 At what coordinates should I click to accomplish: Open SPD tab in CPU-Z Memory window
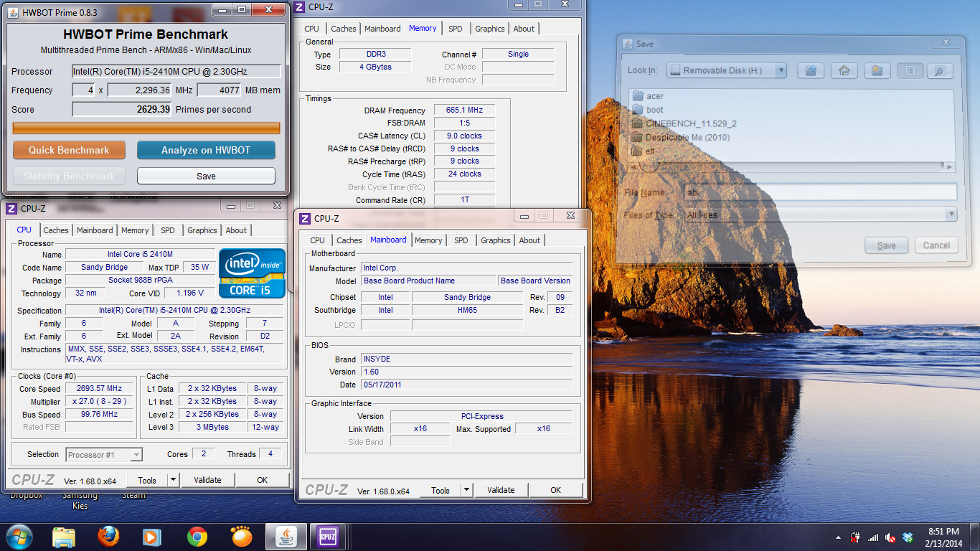click(x=455, y=29)
